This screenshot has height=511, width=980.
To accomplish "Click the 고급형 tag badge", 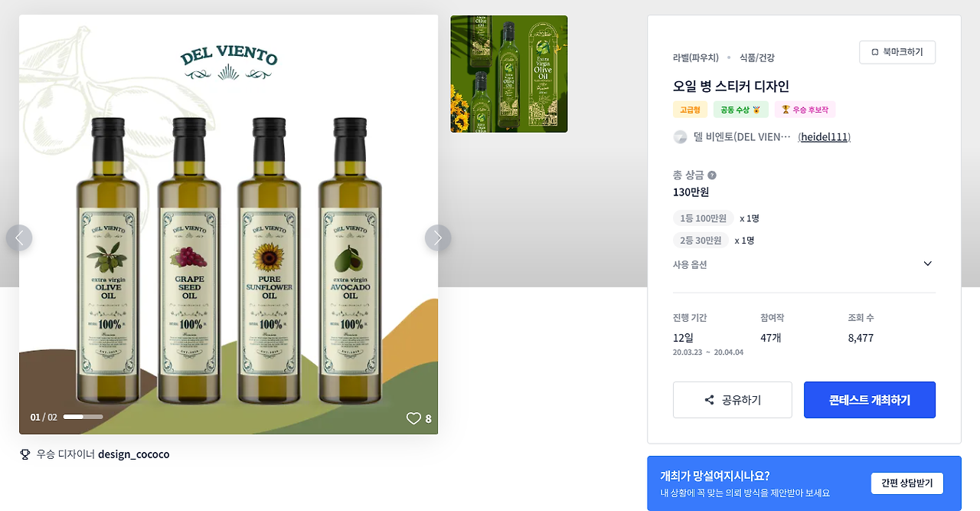I will (x=690, y=110).
